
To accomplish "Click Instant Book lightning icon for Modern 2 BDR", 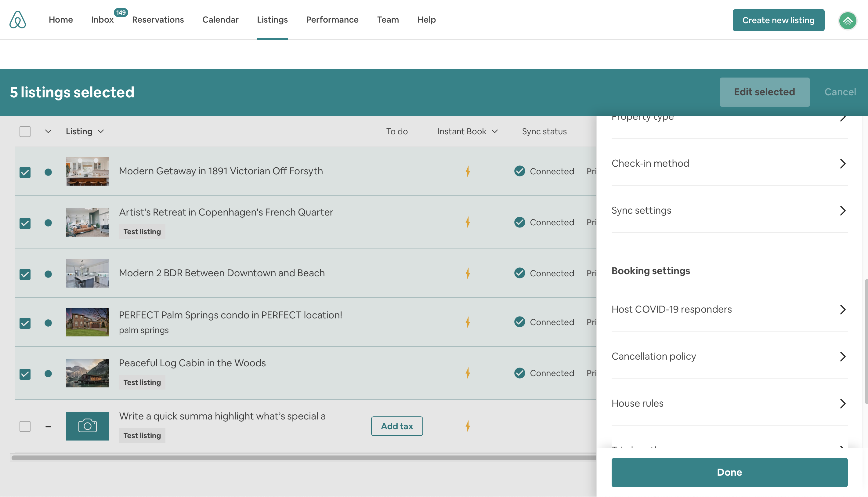I will point(468,274).
